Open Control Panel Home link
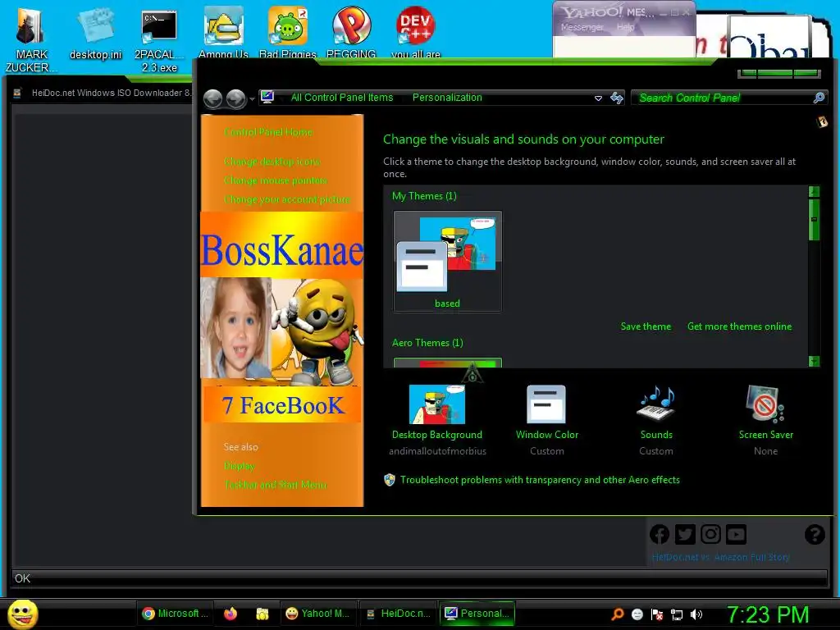The height and width of the screenshot is (630, 840). (x=268, y=132)
